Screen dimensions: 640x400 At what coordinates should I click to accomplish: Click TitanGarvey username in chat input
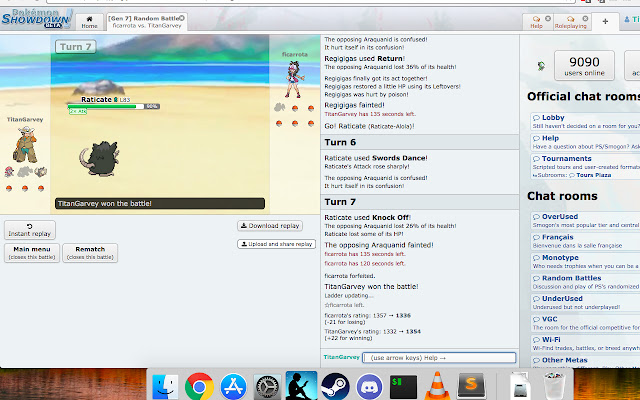click(341, 357)
